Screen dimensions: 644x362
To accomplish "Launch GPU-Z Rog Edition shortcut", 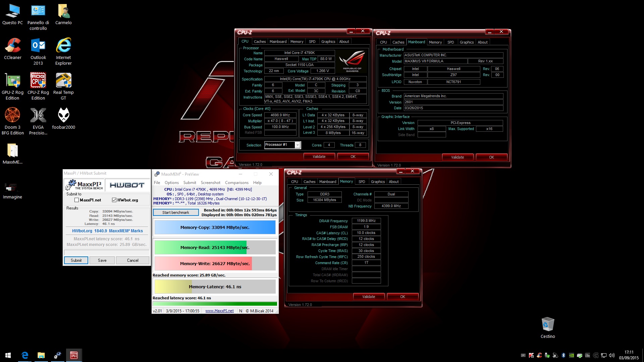I will pos(13,87).
